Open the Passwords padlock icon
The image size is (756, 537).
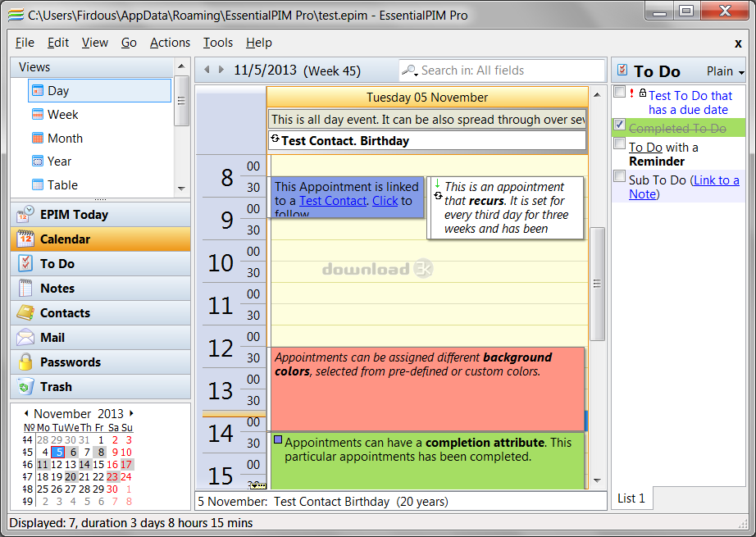click(25, 362)
